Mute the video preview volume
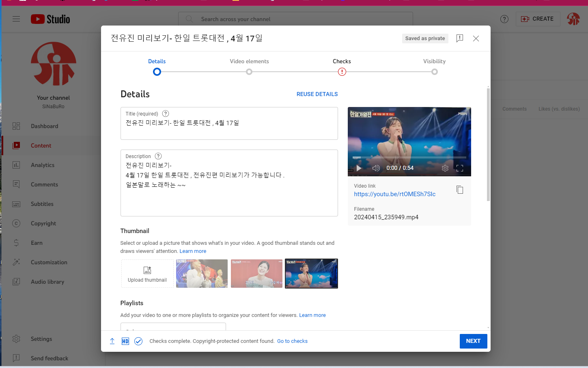Image resolution: width=588 pixels, height=368 pixels. click(x=376, y=168)
